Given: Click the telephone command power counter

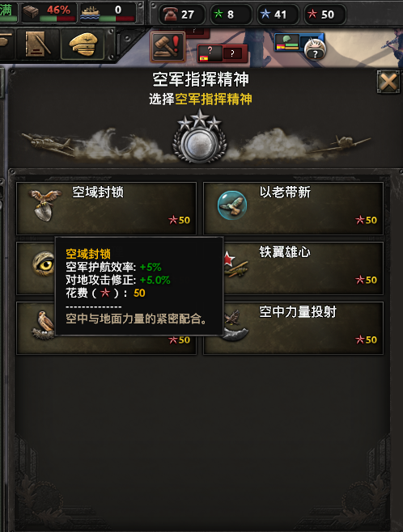Looking at the screenshot, I should click(181, 15).
